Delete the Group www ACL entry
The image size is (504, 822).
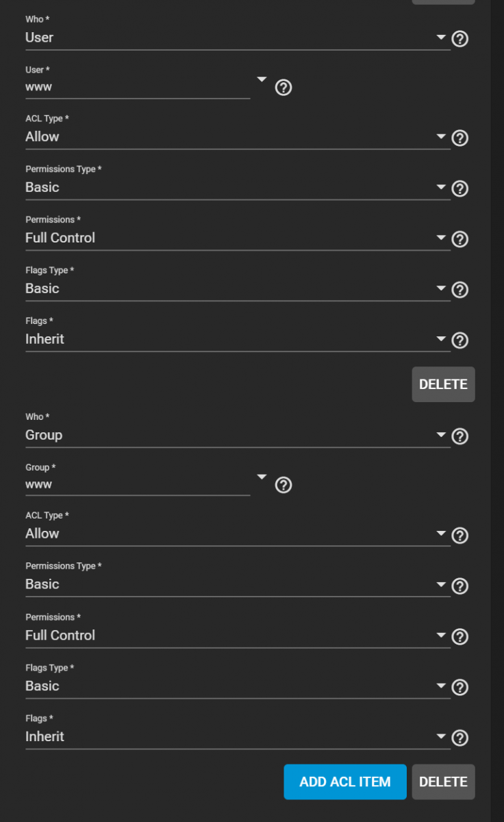click(x=443, y=782)
